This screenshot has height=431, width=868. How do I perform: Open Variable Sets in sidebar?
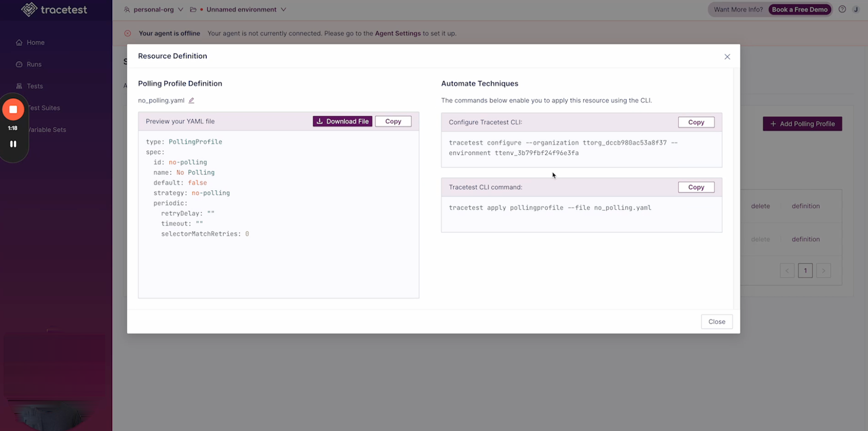[46, 130]
